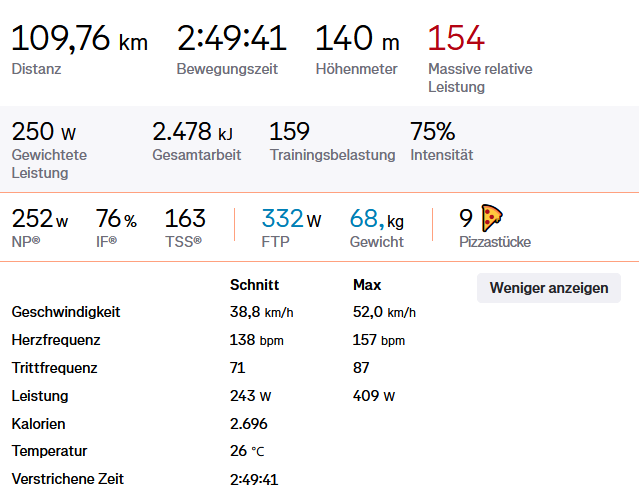Click the 109,76 km Distanz value
Screen dimensions: 639x499
(x=79, y=39)
